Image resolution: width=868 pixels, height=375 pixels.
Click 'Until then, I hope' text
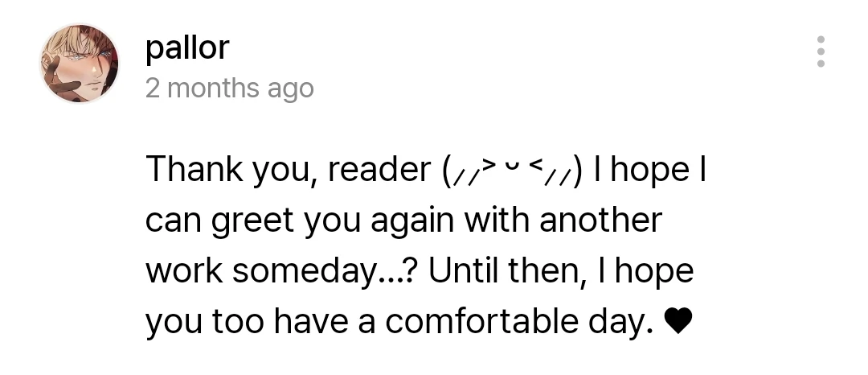pos(561,272)
